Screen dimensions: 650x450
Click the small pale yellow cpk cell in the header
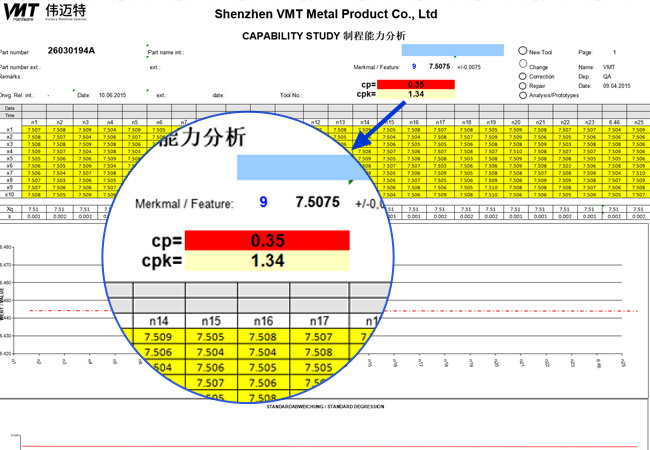coord(416,94)
